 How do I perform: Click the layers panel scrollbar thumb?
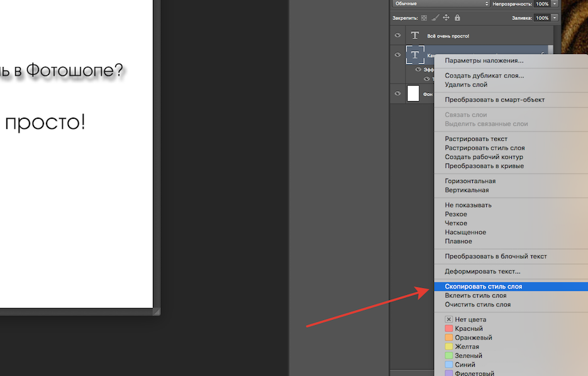pyautogui.click(x=550, y=50)
